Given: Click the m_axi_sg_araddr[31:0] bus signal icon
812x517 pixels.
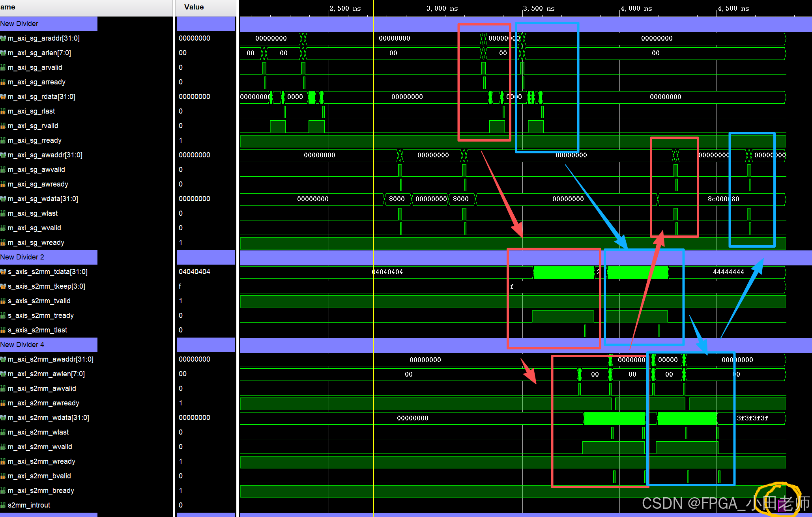Looking at the screenshot, I should (x=3, y=38).
